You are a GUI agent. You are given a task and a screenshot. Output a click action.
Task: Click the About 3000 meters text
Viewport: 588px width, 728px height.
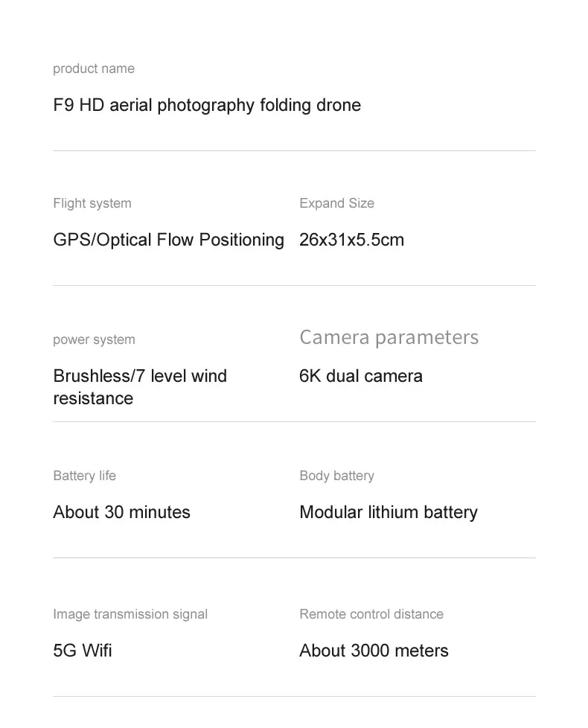pos(374,651)
